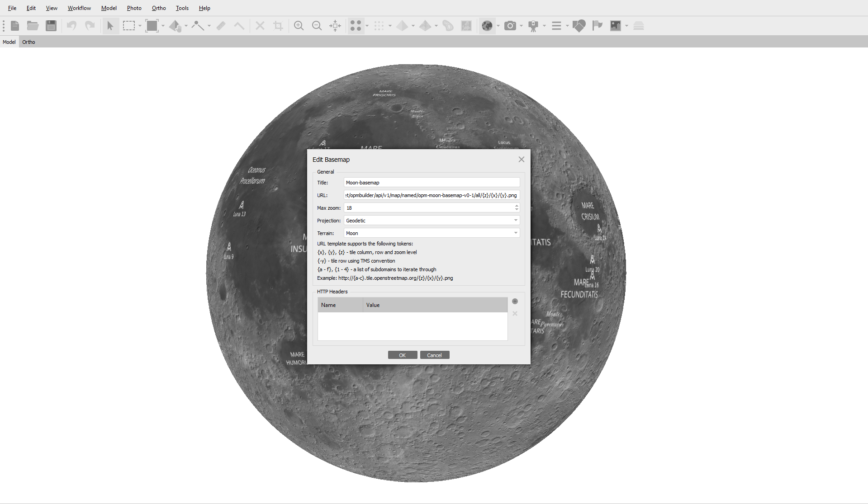The height and width of the screenshot is (504, 868).
Task: Click the Redo arrow icon
Action: coord(90,26)
